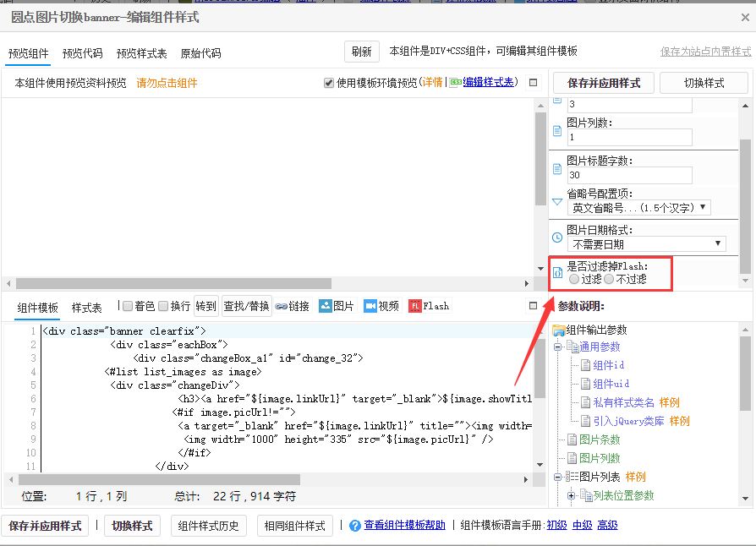Open the 图片日期格式 dropdown
The height and width of the screenshot is (546, 756).
(x=647, y=243)
